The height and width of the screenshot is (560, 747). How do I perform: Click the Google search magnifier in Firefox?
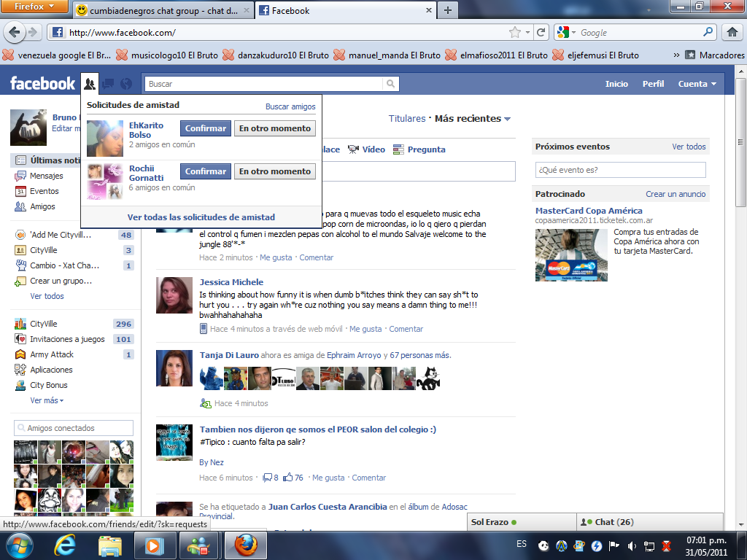(x=708, y=32)
